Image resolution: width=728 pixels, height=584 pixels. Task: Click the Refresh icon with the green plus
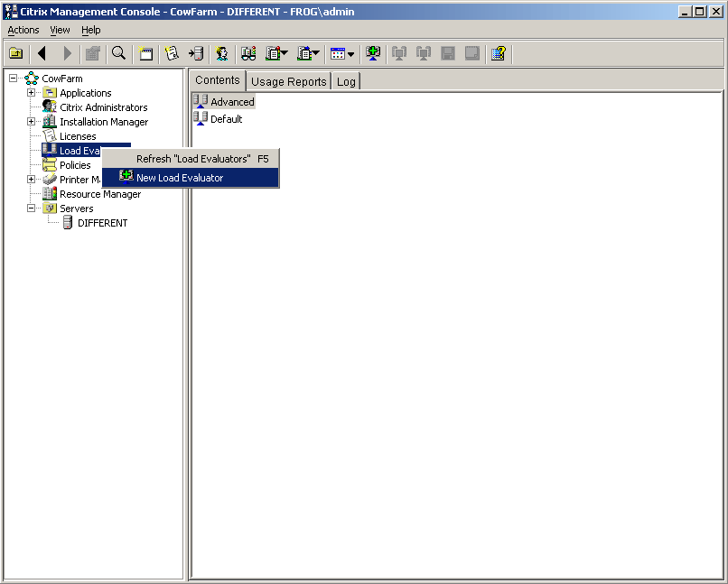[372, 53]
